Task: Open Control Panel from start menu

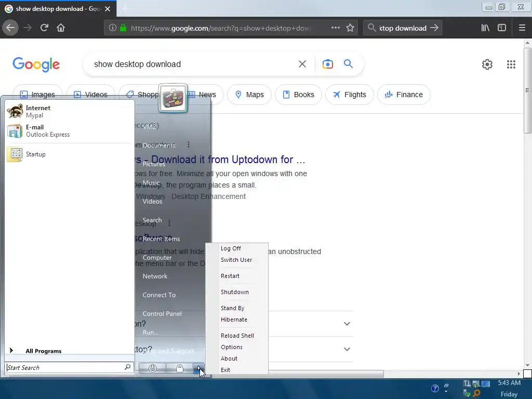Action: pyautogui.click(x=162, y=313)
